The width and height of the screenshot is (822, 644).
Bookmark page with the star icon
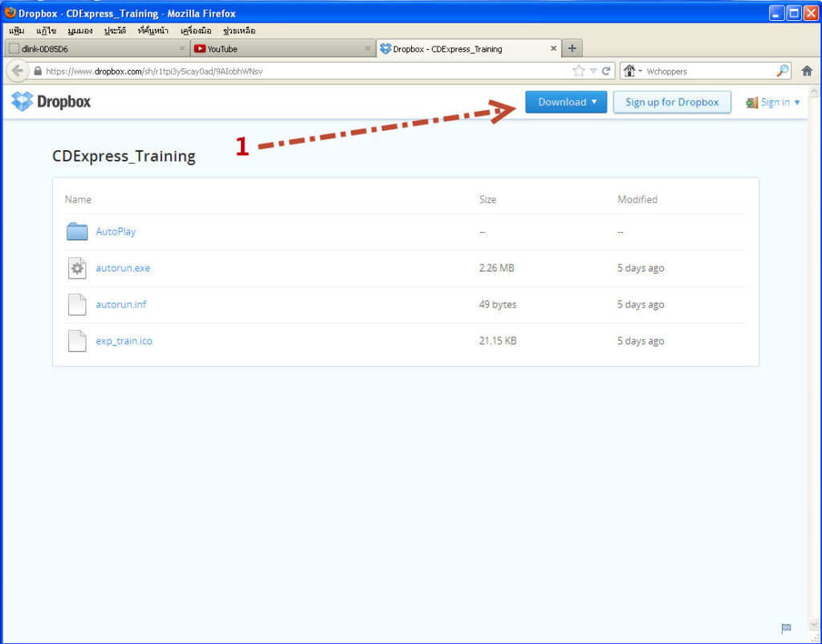click(579, 71)
